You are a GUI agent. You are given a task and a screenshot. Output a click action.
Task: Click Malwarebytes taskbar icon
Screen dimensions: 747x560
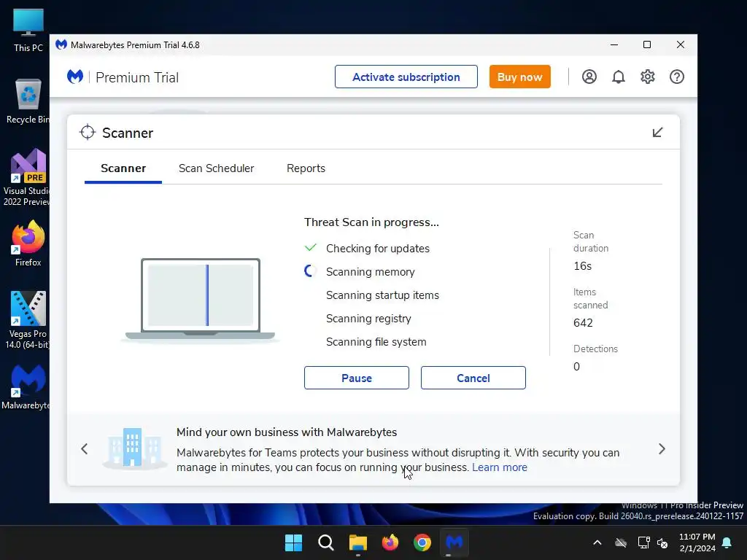pos(454,542)
